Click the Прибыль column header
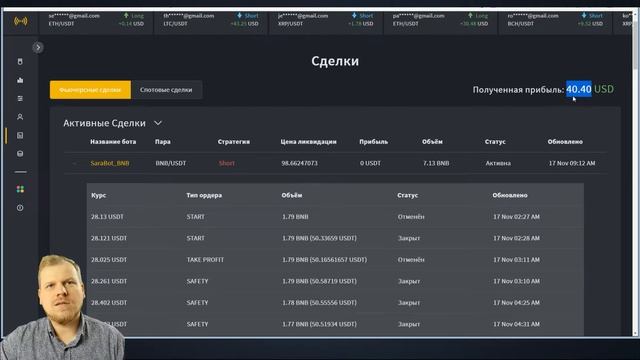The height and width of the screenshot is (360, 640). click(373, 142)
